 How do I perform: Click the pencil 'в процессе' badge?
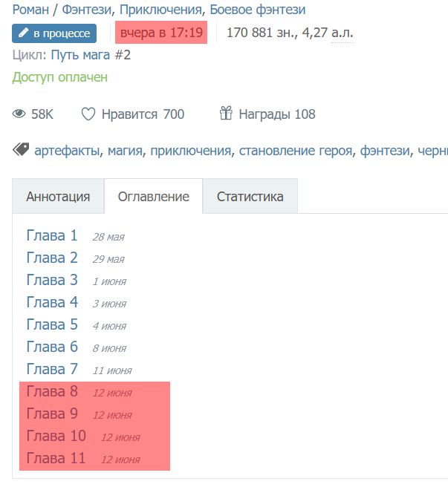tap(54, 33)
